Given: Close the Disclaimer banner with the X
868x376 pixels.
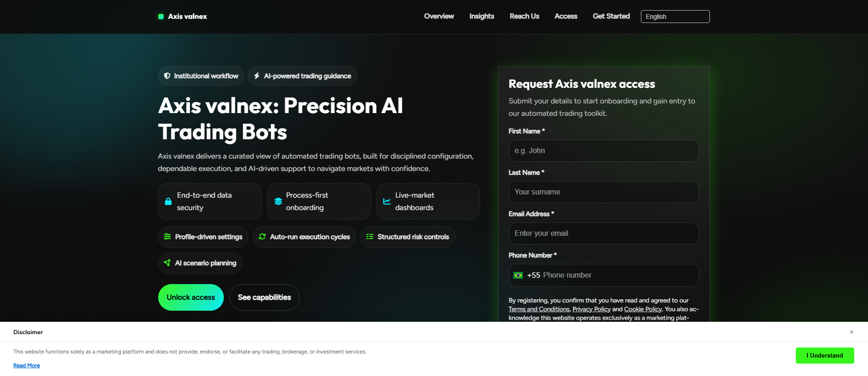Looking at the screenshot, I should click(852, 332).
